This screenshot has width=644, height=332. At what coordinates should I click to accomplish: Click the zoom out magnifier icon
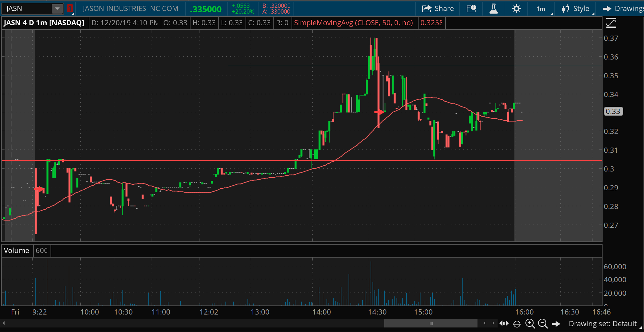[543, 324]
